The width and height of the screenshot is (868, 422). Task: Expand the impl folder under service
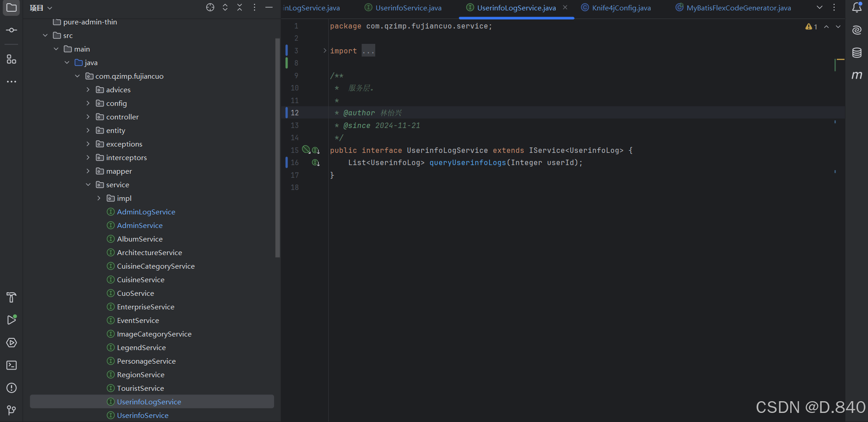[x=99, y=198]
